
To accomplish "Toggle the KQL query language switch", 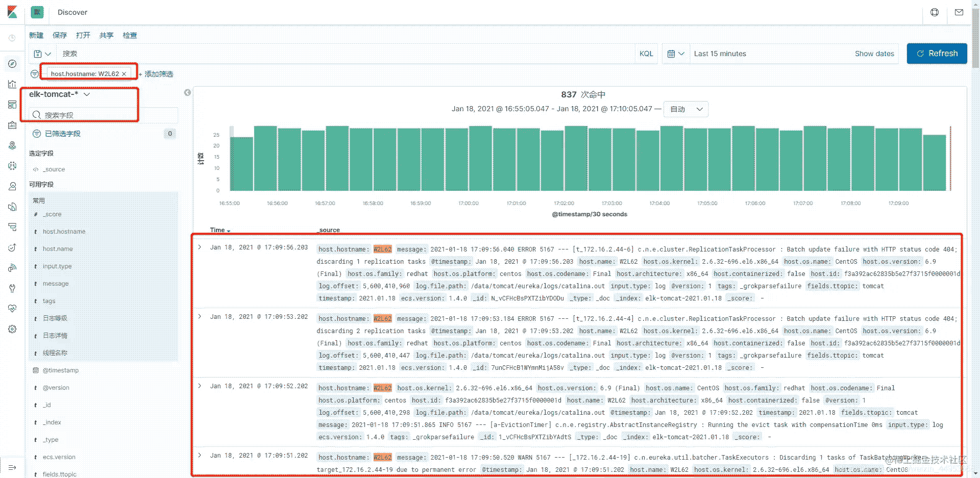I will pos(646,54).
